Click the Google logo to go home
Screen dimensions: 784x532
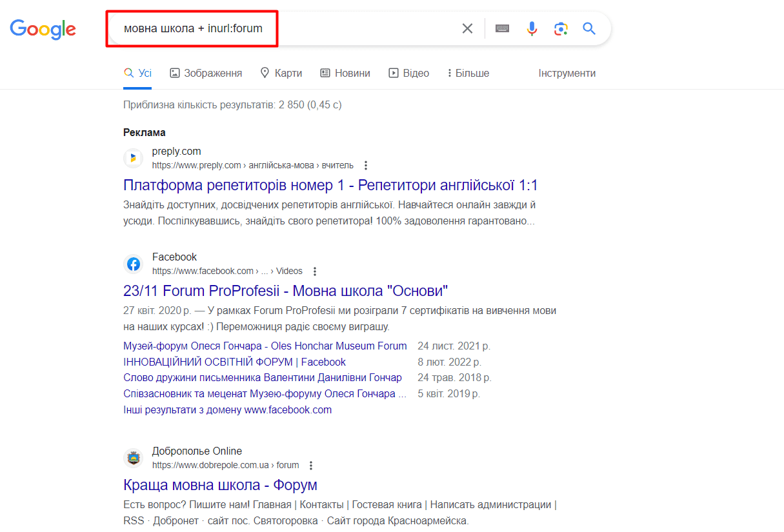43,29
